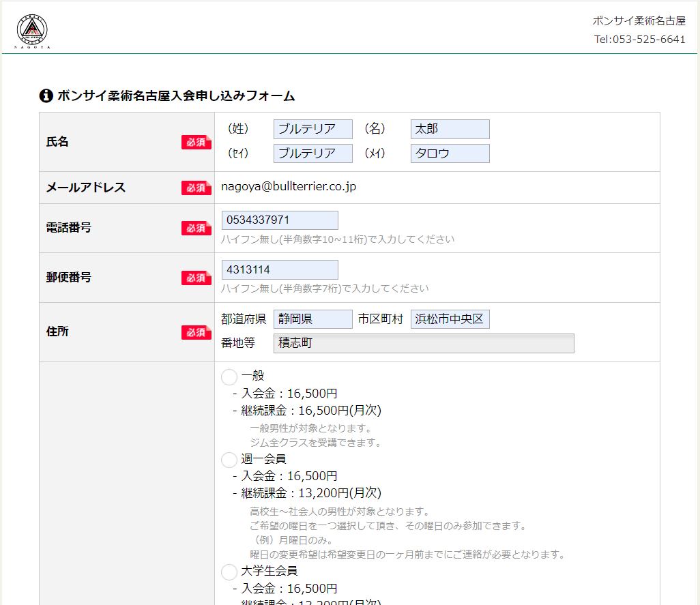
Task: Click the 継続課金:13,200円(月次) line under 週一会員
Action: pos(311,493)
